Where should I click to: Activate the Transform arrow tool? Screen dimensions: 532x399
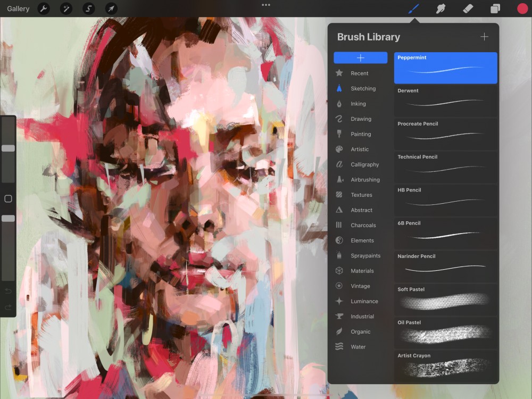click(x=111, y=9)
